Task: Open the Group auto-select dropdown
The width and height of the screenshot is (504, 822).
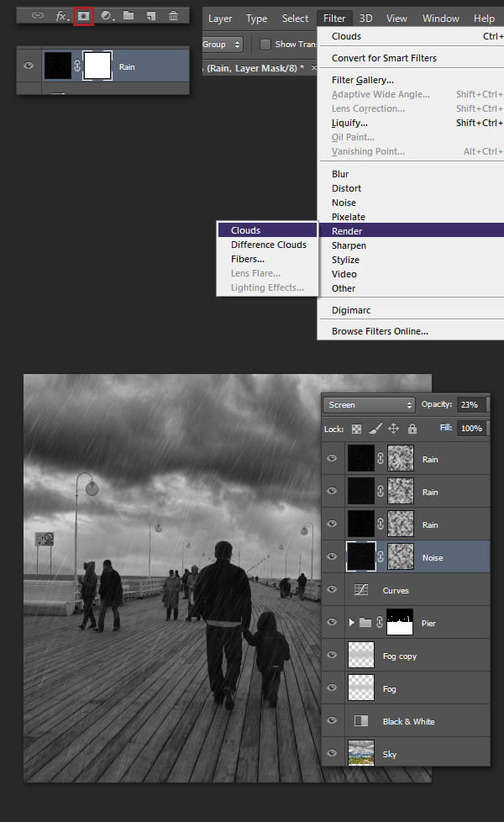Action: [x=223, y=45]
